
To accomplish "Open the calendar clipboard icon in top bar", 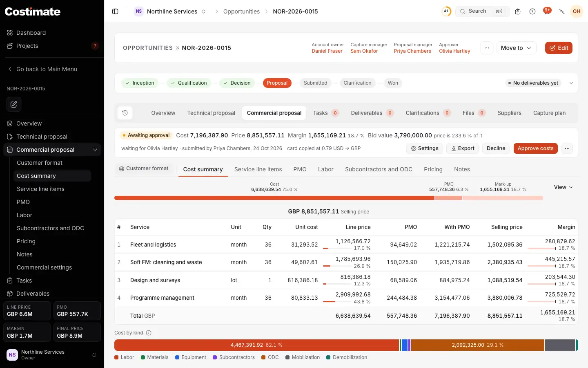I will (x=518, y=11).
